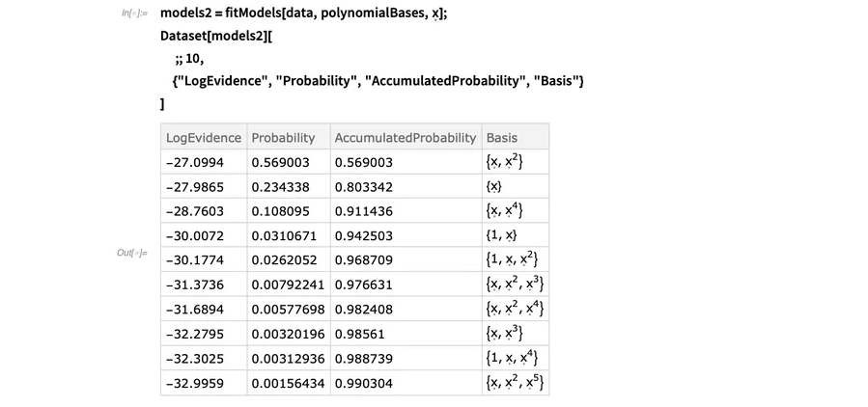Select the -32.9959 LogEvidence cell
This screenshot has height=407, width=868.
pos(204,383)
